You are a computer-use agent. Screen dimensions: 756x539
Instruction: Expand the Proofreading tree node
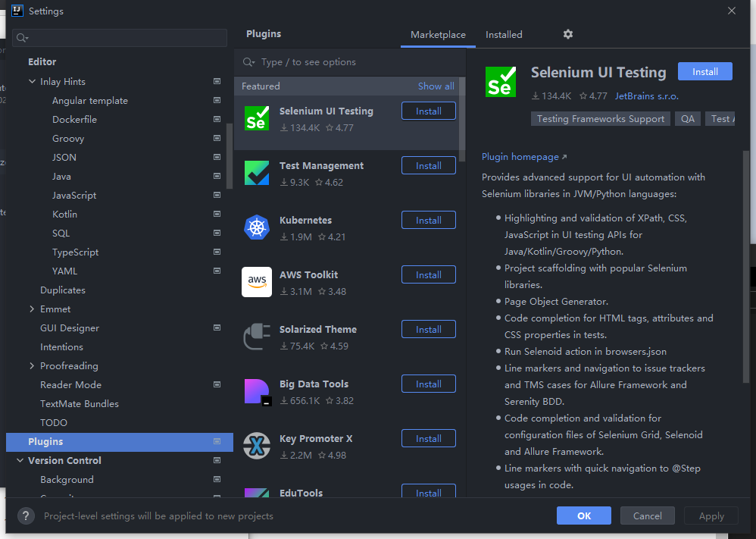coord(32,365)
